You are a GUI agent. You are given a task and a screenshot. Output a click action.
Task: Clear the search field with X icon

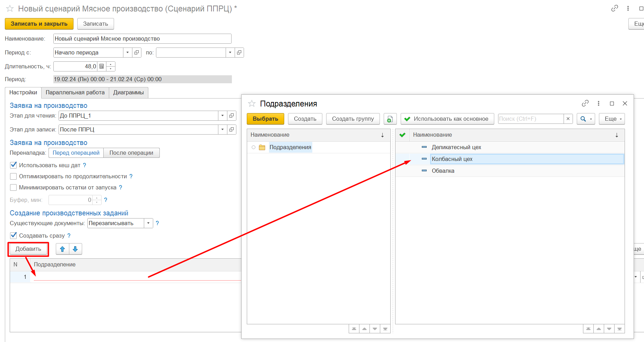click(x=568, y=119)
